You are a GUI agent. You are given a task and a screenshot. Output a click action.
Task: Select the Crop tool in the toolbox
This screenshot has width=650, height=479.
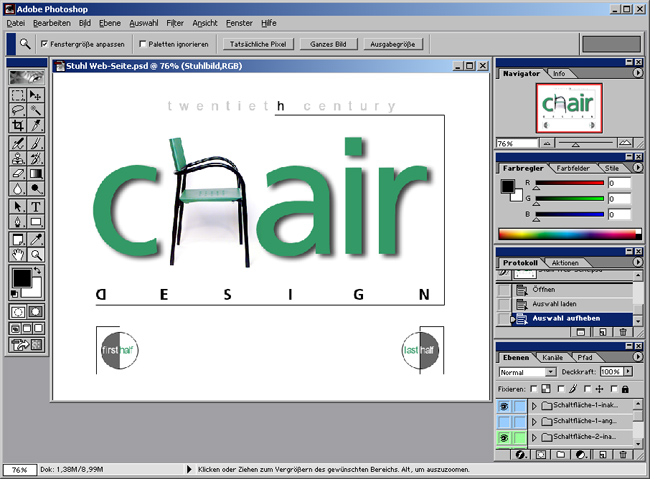(18, 126)
